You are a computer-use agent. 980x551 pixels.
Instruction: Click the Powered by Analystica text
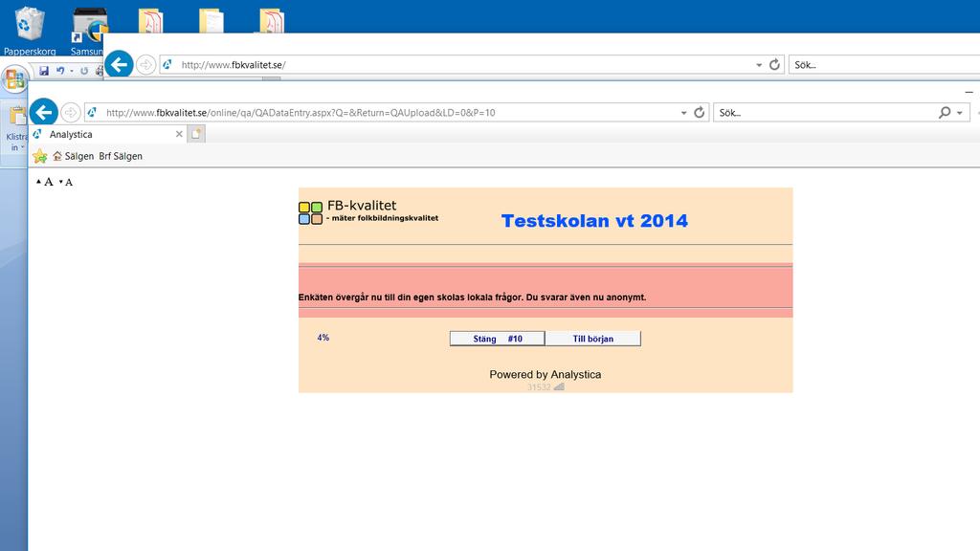click(x=545, y=374)
